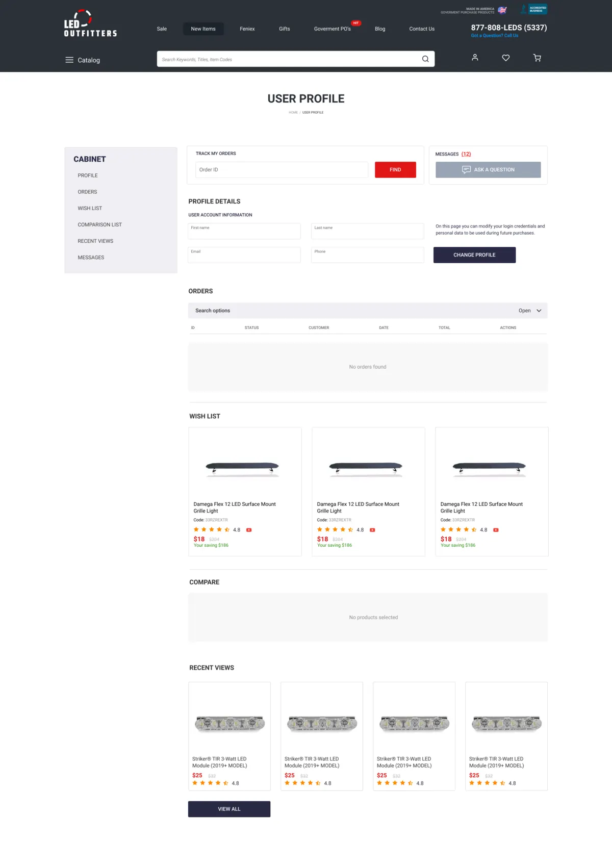Click the Ask a Question button
Viewport: 612px width, 868px height.
tap(488, 170)
